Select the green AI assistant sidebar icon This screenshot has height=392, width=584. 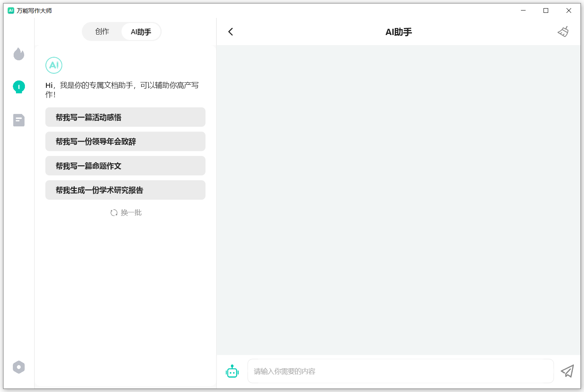19,87
